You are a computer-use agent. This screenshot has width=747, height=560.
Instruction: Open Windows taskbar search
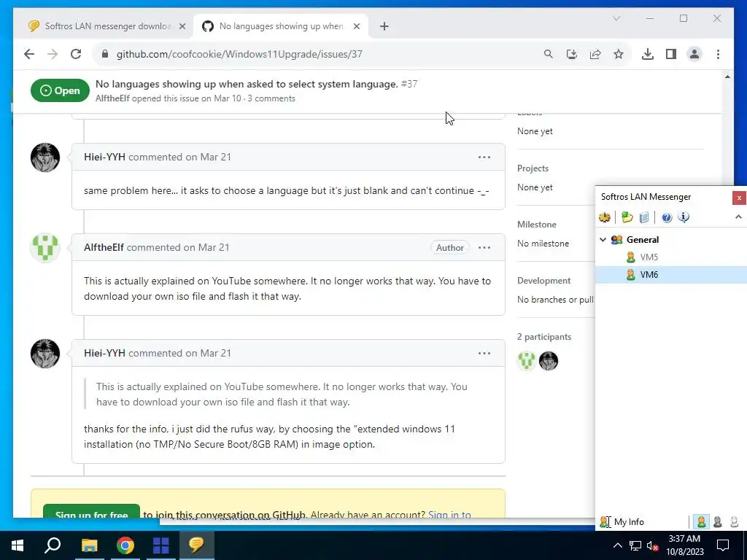click(53, 545)
